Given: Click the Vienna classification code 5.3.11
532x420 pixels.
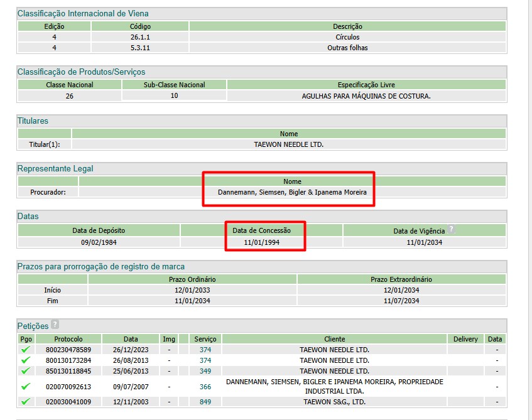Looking at the screenshot, I should 140,48.
